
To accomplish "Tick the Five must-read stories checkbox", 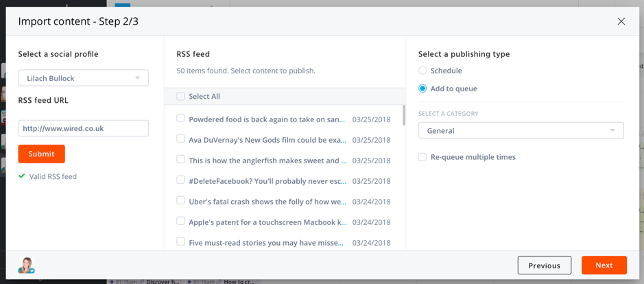I will pyautogui.click(x=181, y=241).
